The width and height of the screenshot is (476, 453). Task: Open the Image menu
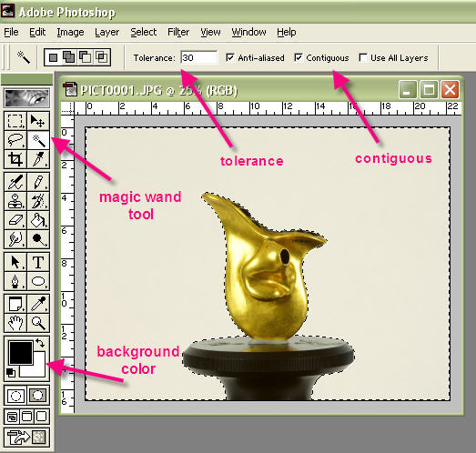pyautogui.click(x=70, y=32)
